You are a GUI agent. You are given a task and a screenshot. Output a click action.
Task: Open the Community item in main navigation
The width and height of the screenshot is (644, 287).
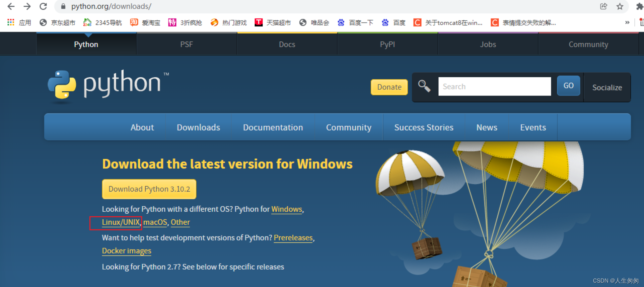(x=349, y=127)
